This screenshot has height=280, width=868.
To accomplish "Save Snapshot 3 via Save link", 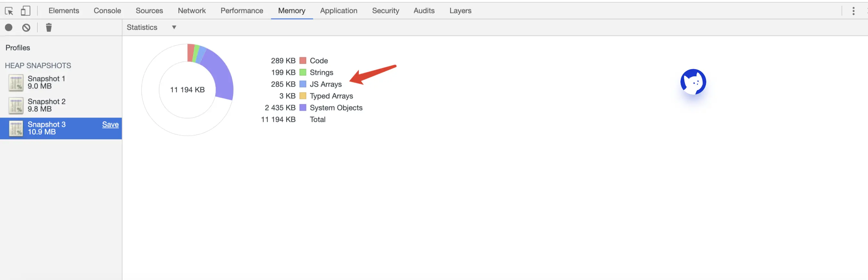I will tap(110, 125).
